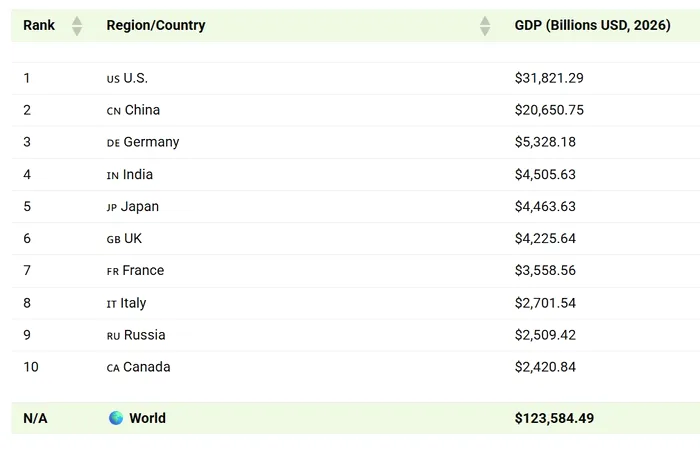The image size is (700, 450).
Task: Click the Region/Country sort arrows
Action: pyautogui.click(x=485, y=26)
